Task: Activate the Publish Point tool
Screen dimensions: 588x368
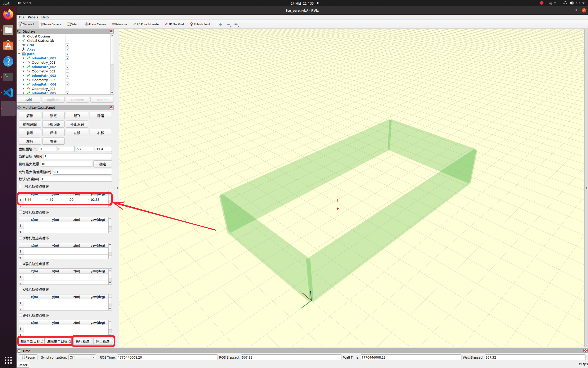Action: tap(200, 24)
